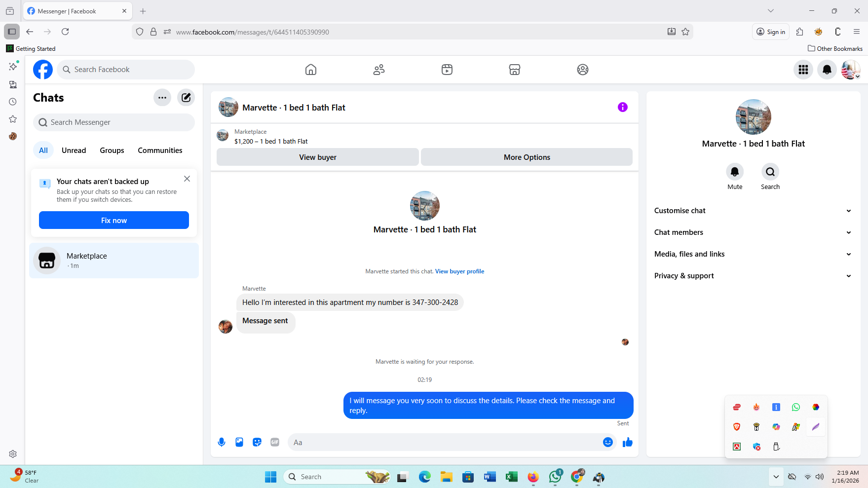The width and height of the screenshot is (868, 488).
Task: Open Windows Security shield in tray popup
Action: tap(756, 447)
